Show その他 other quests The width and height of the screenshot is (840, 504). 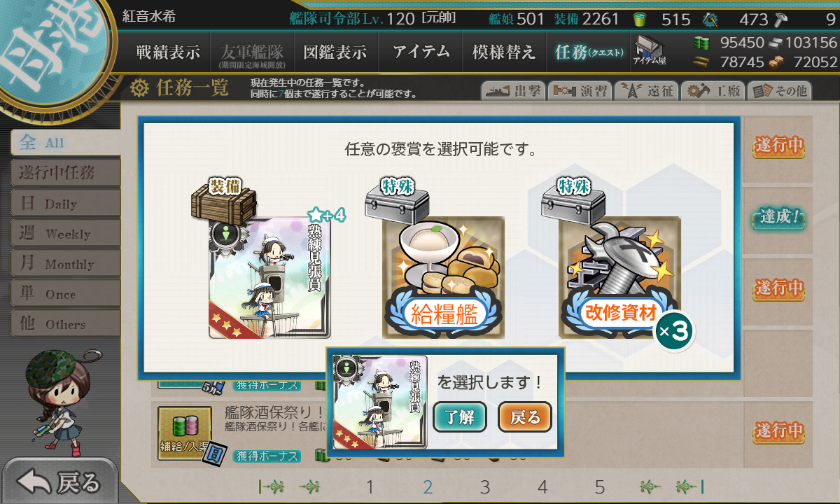778,91
